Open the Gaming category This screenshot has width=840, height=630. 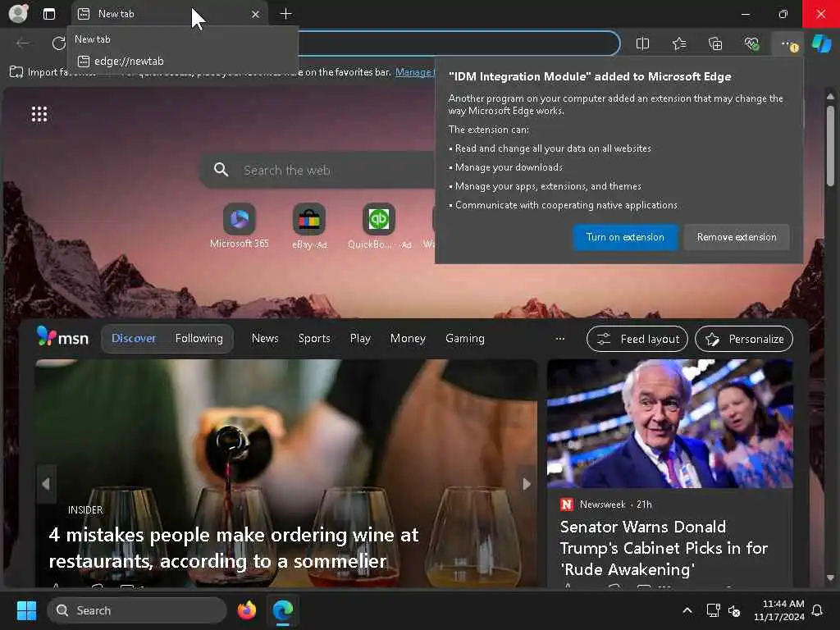[x=465, y=339]
